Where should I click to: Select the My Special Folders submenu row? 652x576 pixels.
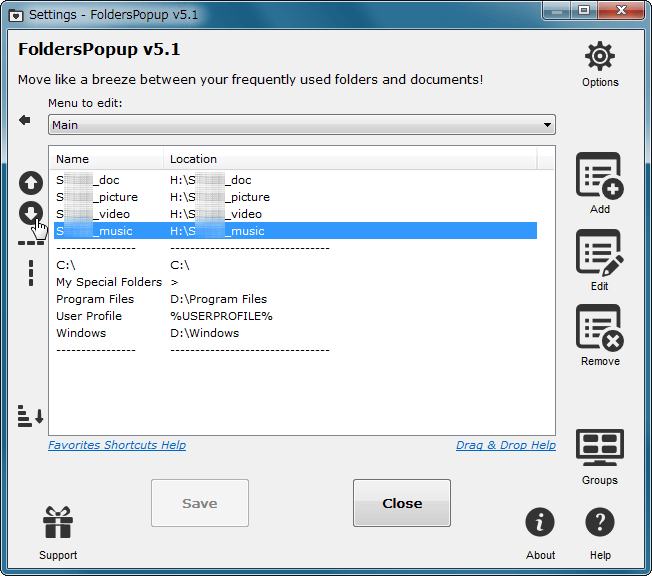click(x=295, y=282)
